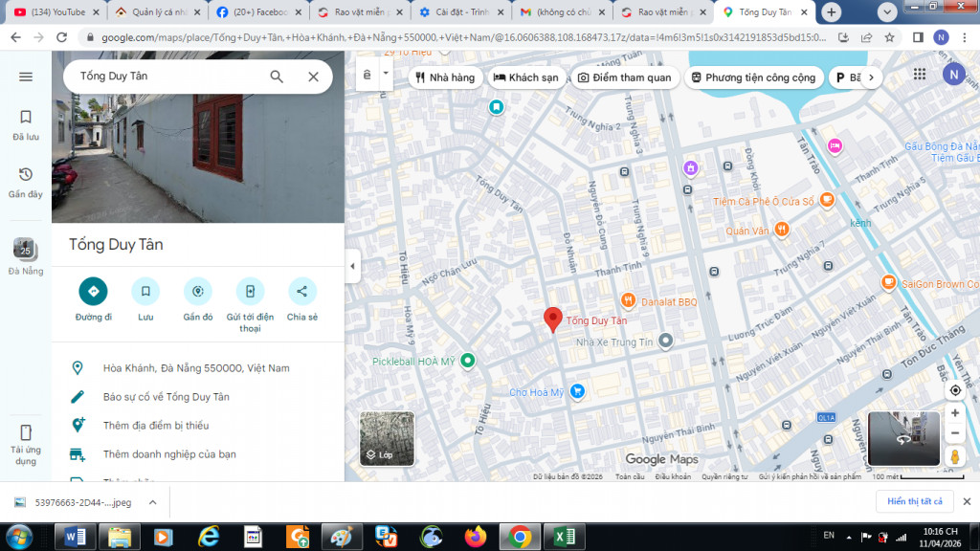Zoom in using the plus button
This screenshot has height=551, width=980.
954,413
